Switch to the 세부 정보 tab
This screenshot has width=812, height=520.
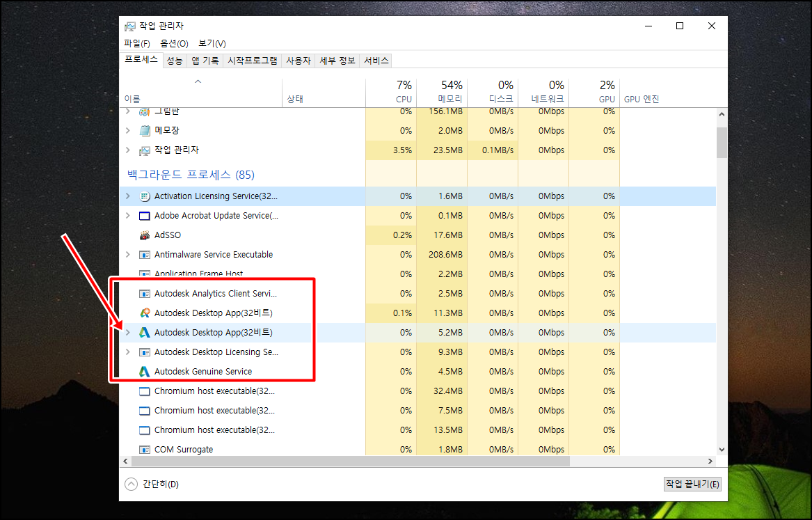(337, 61)
